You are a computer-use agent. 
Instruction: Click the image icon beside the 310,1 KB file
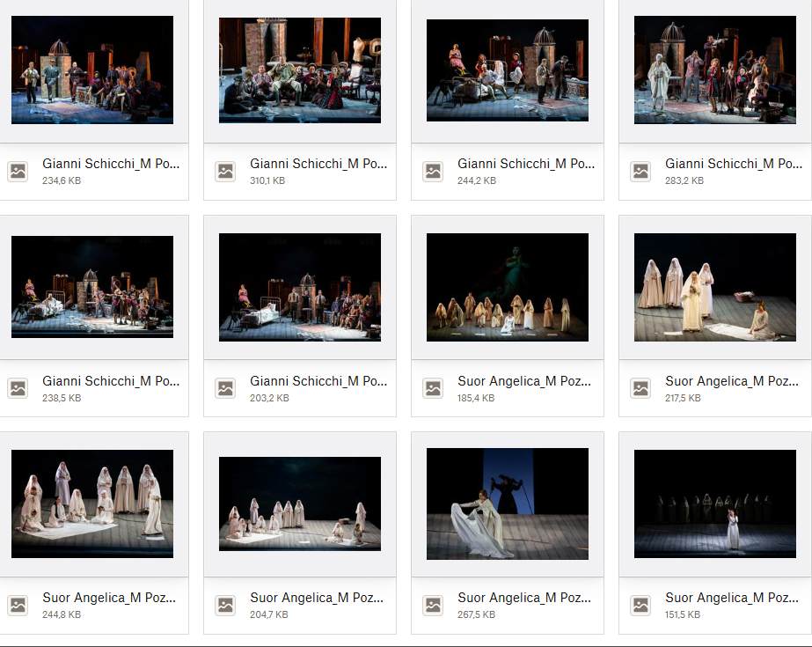coord(225,171)
